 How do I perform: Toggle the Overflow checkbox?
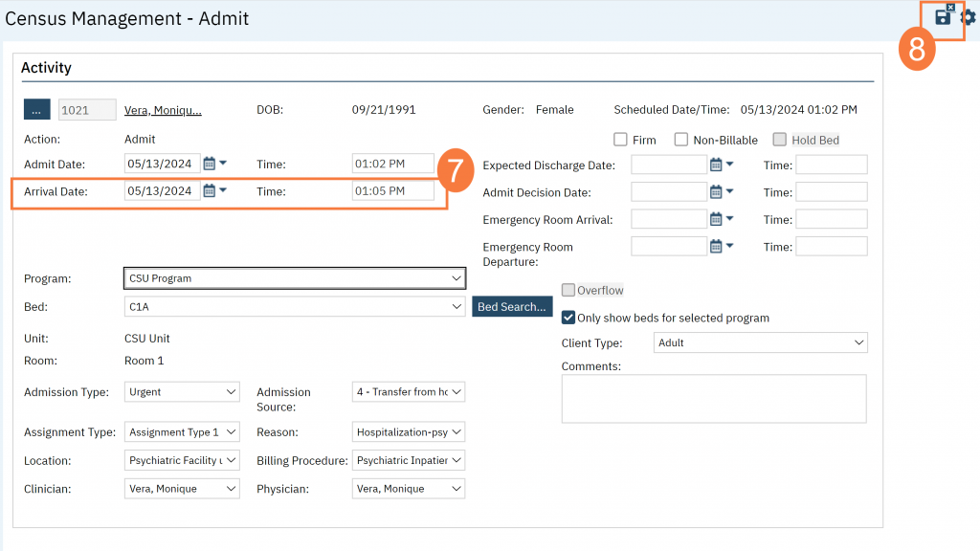(x=568, y=290)
